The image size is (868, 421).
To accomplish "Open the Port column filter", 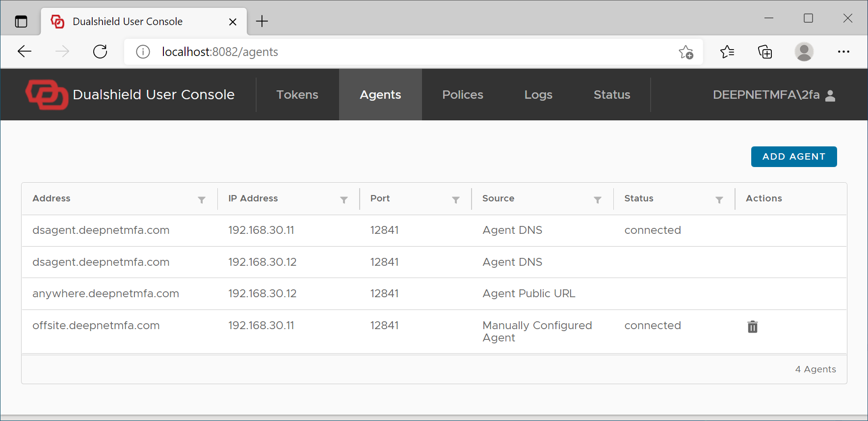I will 456,199.
